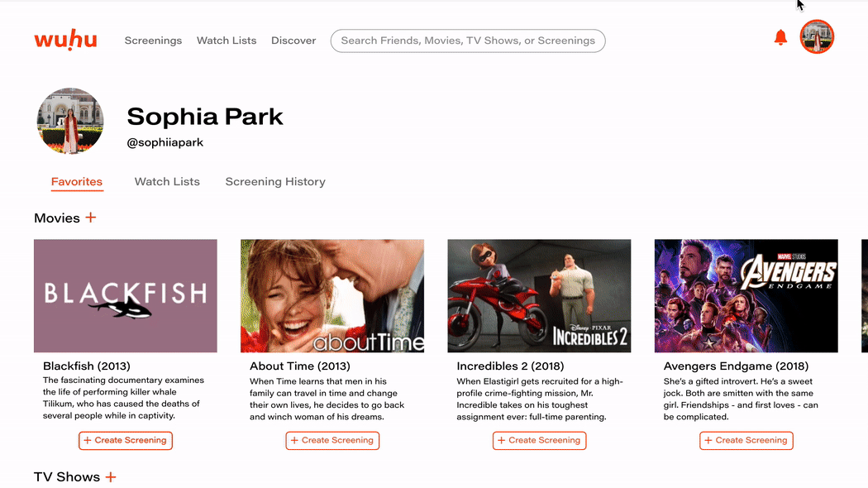868x488 pixels.
Task: Add a movie with the plus icon
Action: coord(91,218)
